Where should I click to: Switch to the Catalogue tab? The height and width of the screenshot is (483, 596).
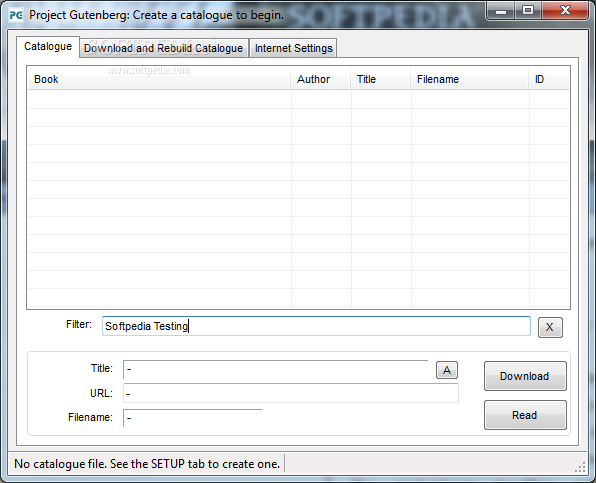pos(48,47)
